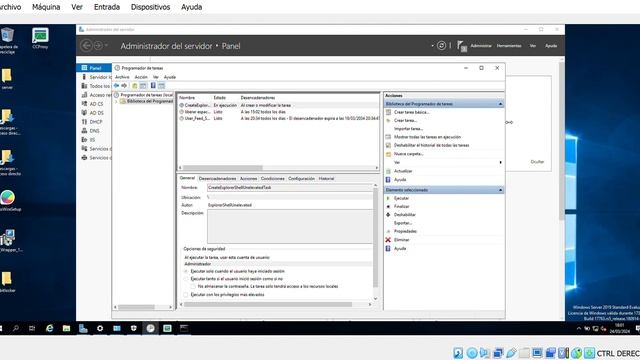640x360 pixels.
Task: Select Ejecutar solo cuando el usuario haya iniciado sesión
Action: [186, 271]
